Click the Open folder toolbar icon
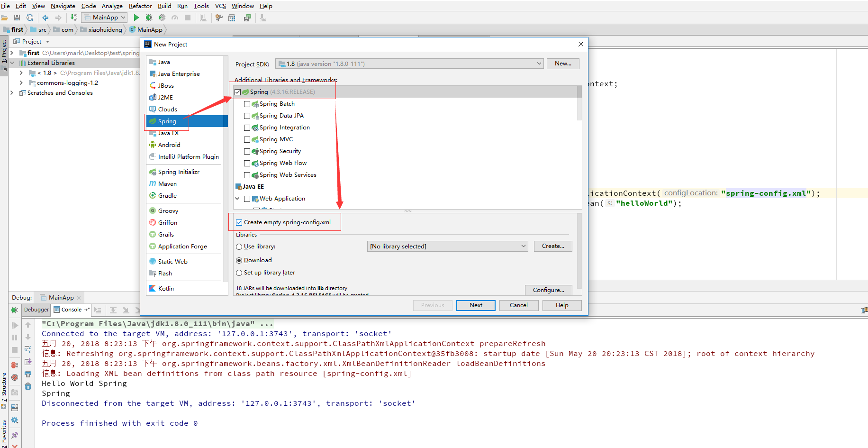The height and width of the screenshot is (448, 868). [x=4, y=18]
